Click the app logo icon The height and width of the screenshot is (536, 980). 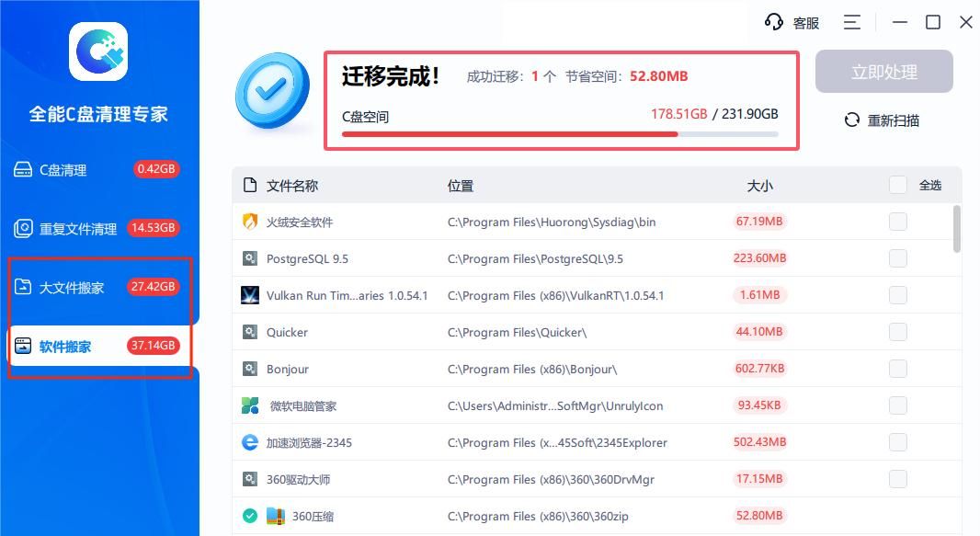click(98, 52)
